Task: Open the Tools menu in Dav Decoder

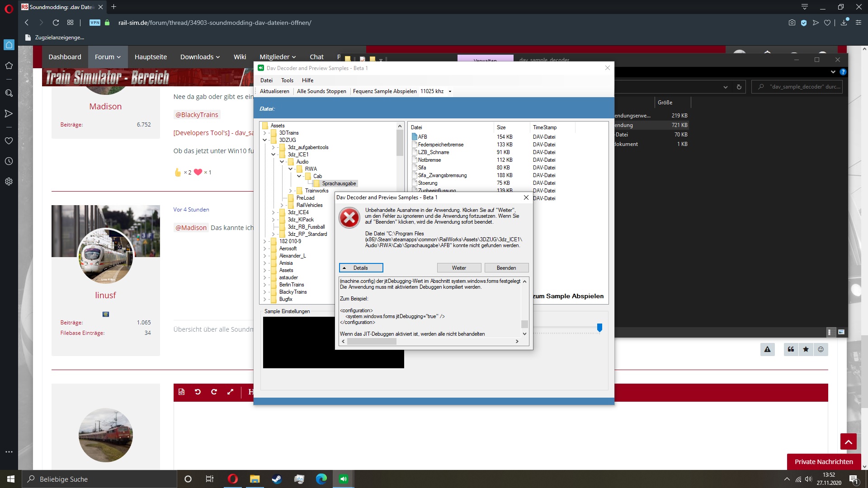Action: click(x=287, y=80)
